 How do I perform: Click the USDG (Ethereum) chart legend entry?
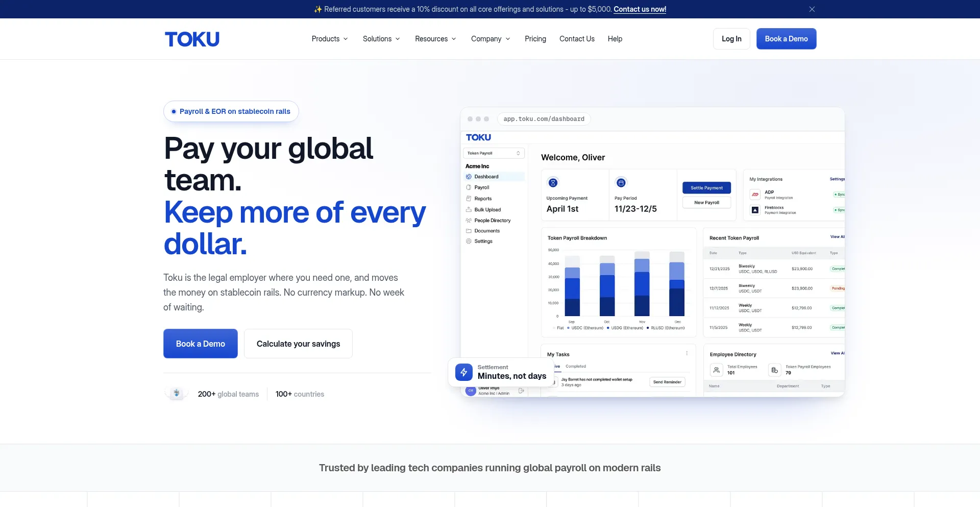[625, 328]
